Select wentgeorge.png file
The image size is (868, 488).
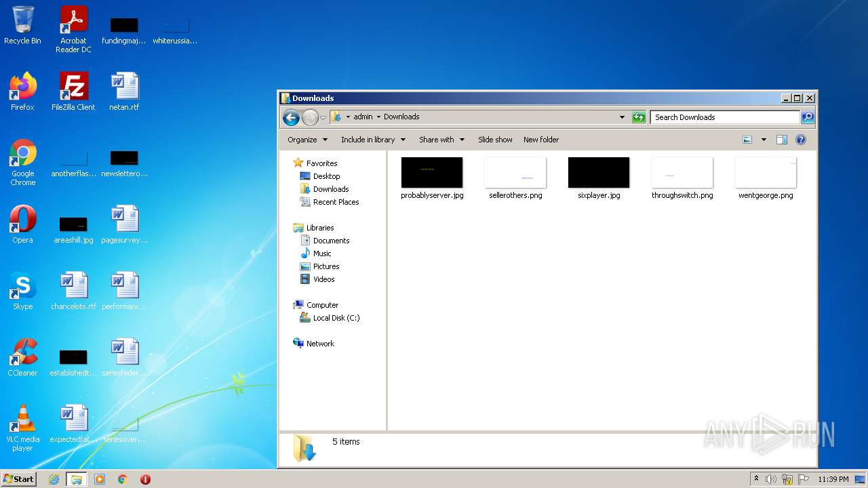tap(766, 178)
